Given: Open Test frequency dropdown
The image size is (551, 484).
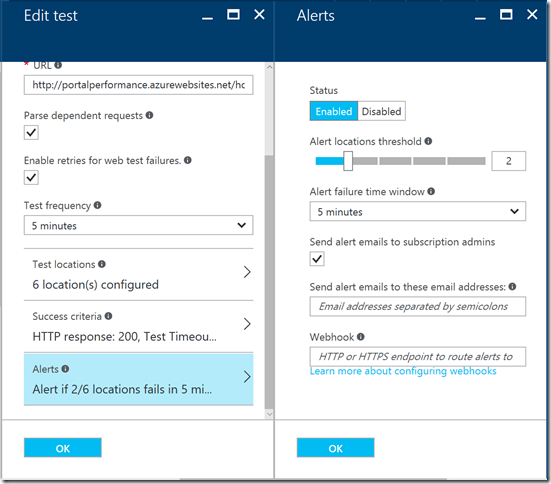Looking at the screenshot, I should tap(138, 225).
